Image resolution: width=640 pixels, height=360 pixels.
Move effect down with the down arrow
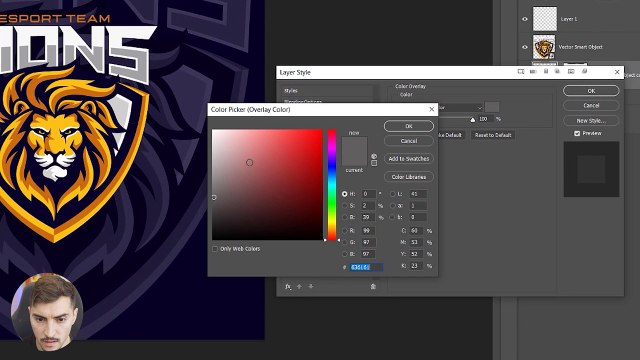[311, 287]
